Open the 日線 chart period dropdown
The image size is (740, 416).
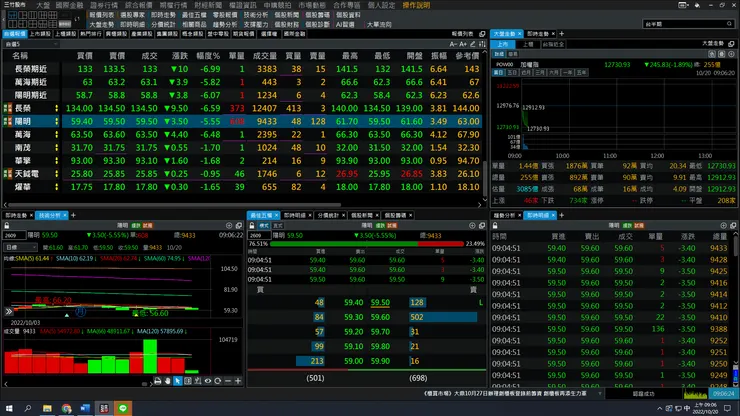point(20,247)
